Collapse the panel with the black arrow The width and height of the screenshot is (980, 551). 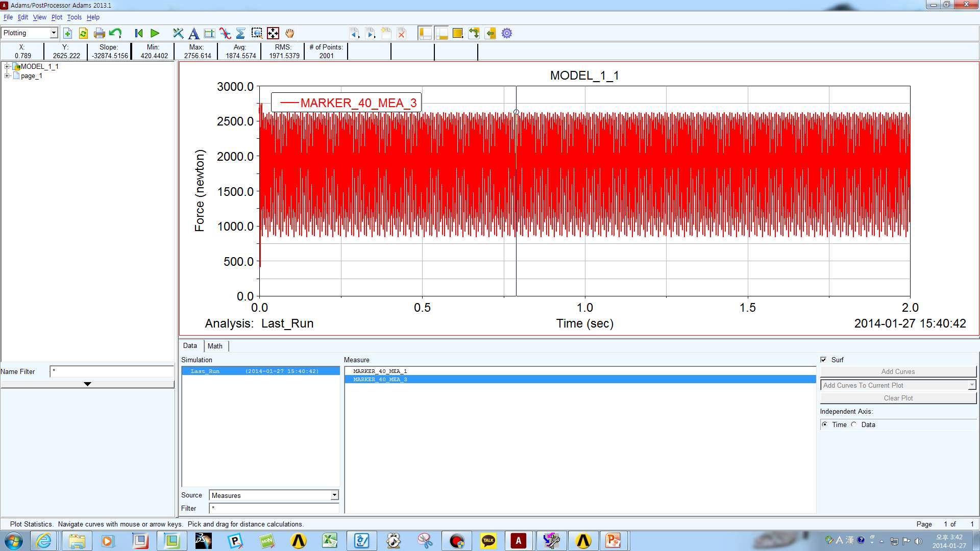pos(87,384)
